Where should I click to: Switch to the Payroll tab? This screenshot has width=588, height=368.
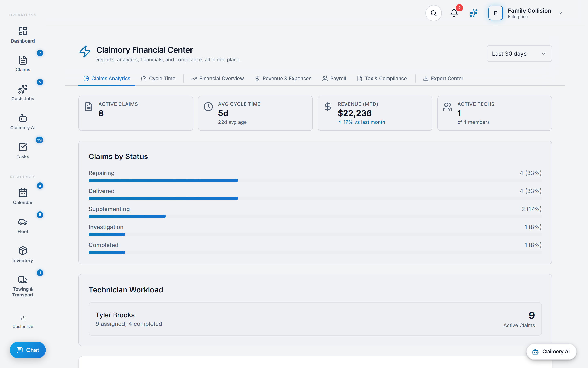(334, 78)
